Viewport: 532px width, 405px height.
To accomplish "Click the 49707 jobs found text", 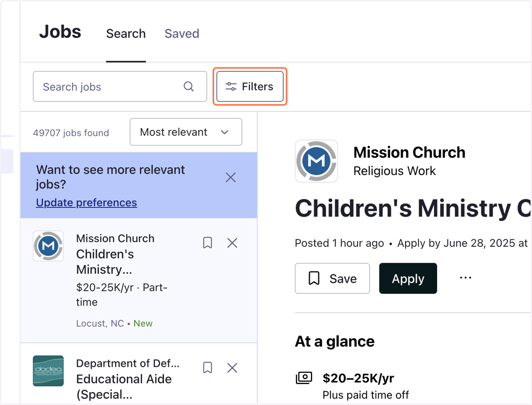I will [71, 133].
